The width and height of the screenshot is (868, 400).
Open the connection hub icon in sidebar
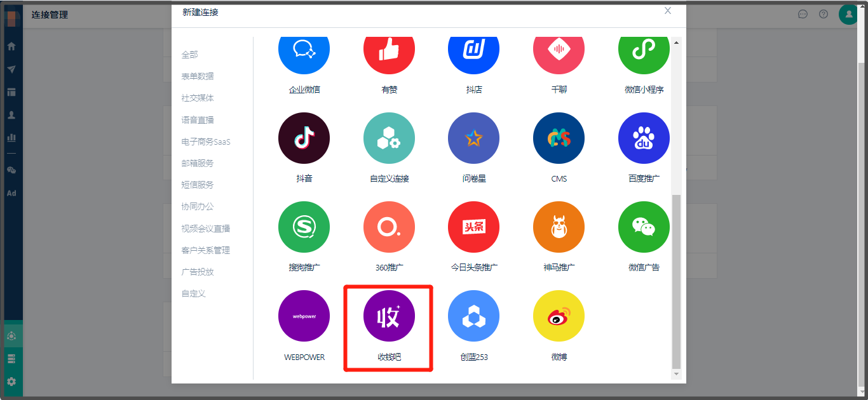point(11,336)
